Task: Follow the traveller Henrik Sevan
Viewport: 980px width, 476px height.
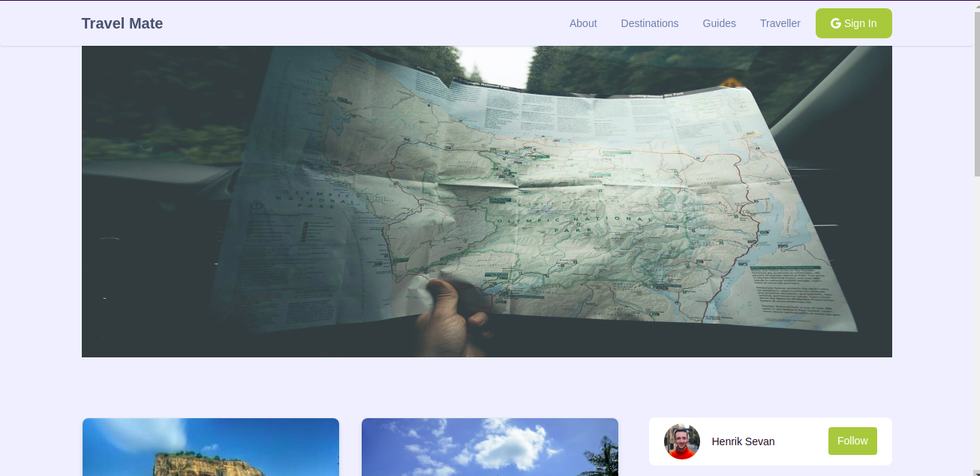Action: [x=852, y=441]
